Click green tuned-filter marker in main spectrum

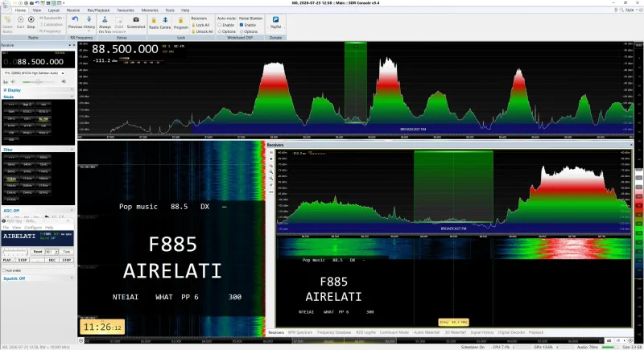356,82
